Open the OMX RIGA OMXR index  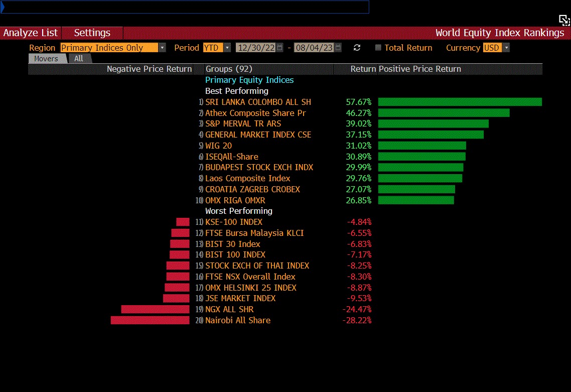[235, 200]
